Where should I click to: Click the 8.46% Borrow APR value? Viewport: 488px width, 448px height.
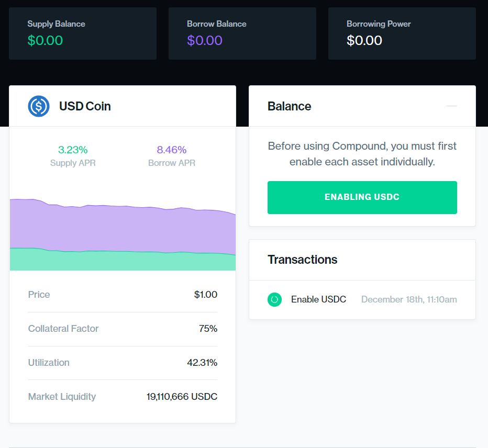coord(172,149)
